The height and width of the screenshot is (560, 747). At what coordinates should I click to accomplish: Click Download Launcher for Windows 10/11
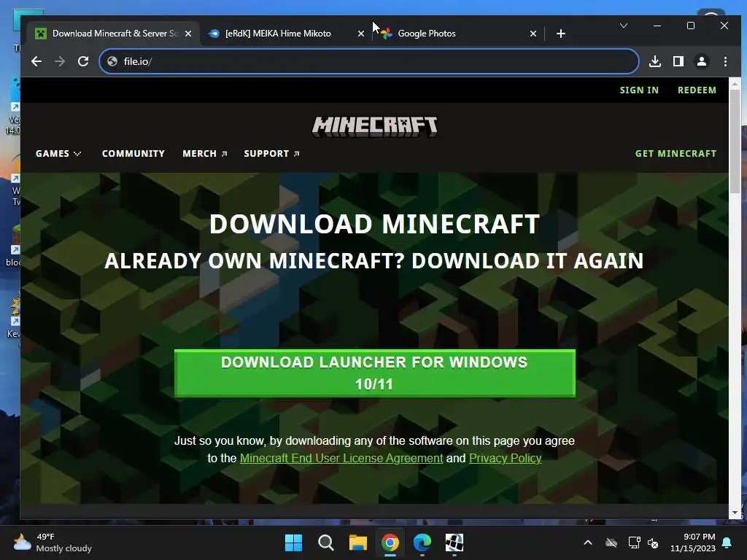click(374, 373)
